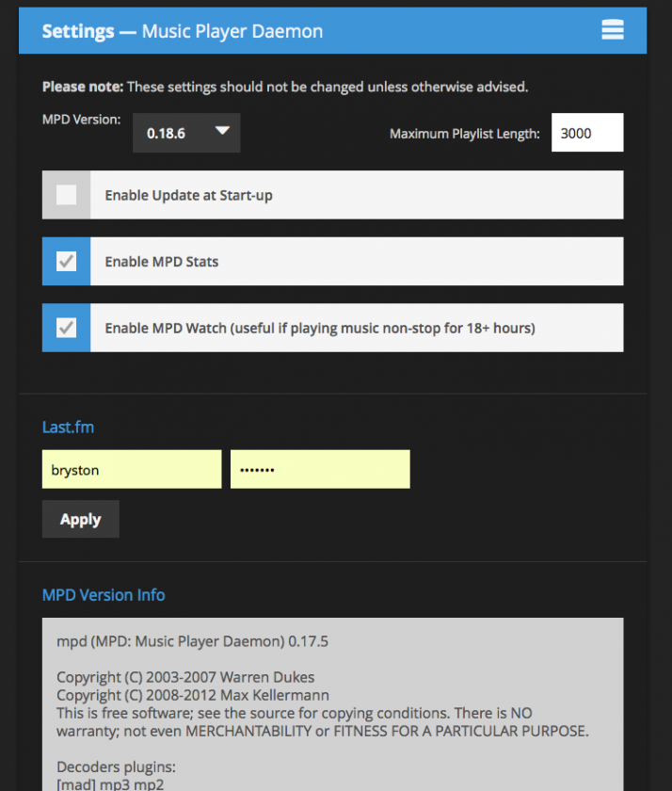This screenshot has width=672, height=791.
Task: Click the MPD Version Info heading
Action: [x=104, y=595]
